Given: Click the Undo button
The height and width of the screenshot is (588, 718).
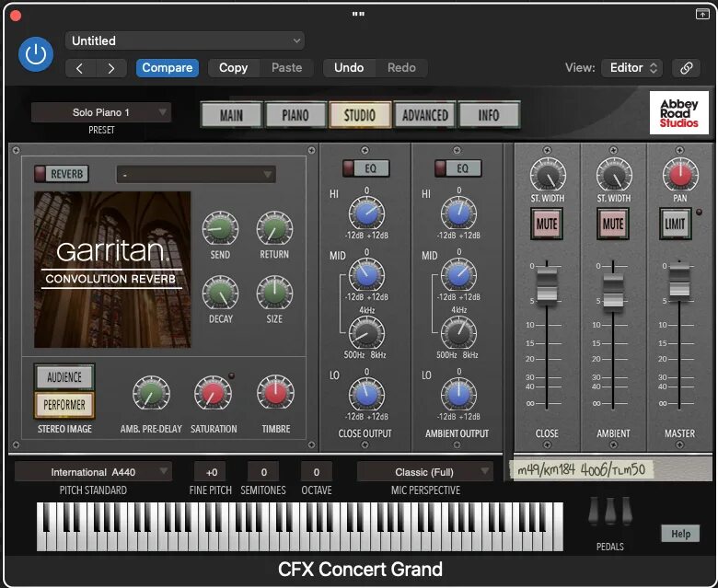Looking at the screenshot, I should [x=349, y=68].
